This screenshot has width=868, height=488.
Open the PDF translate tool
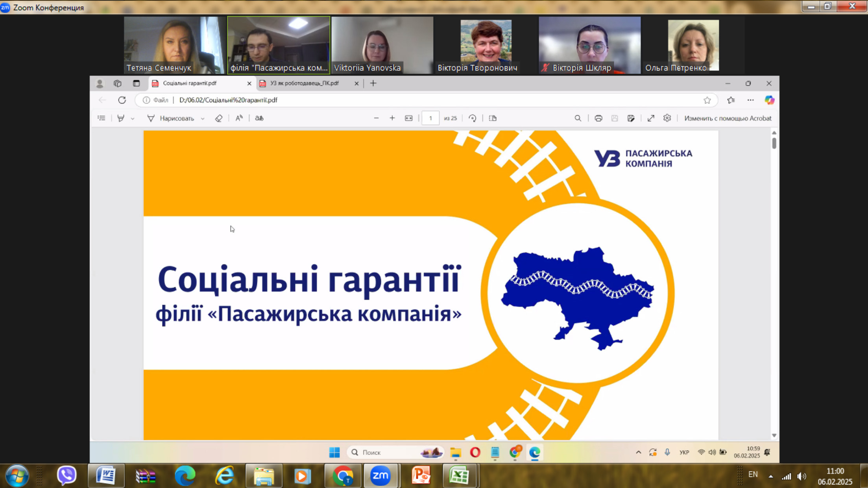(259, 118)
